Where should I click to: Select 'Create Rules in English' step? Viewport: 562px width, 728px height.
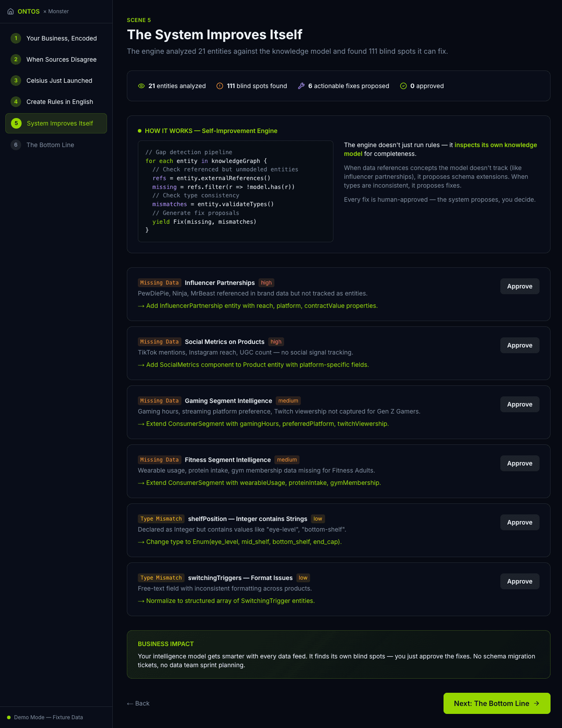59,102
